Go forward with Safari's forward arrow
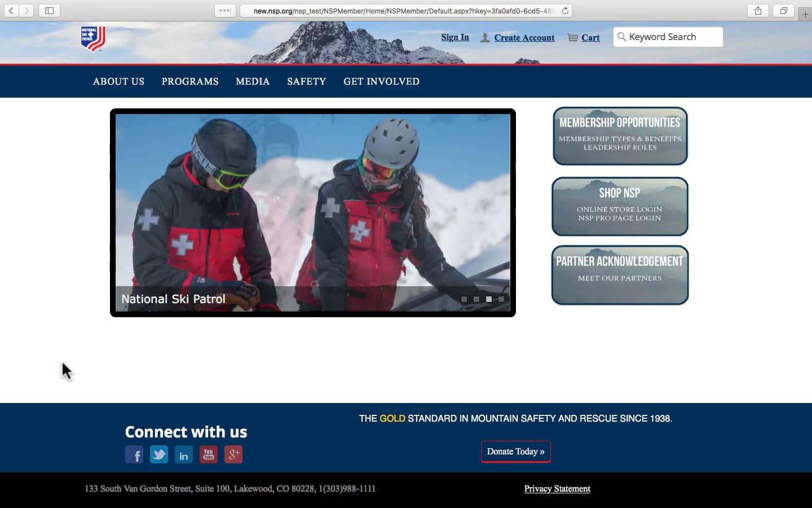 tap(27, 10)
